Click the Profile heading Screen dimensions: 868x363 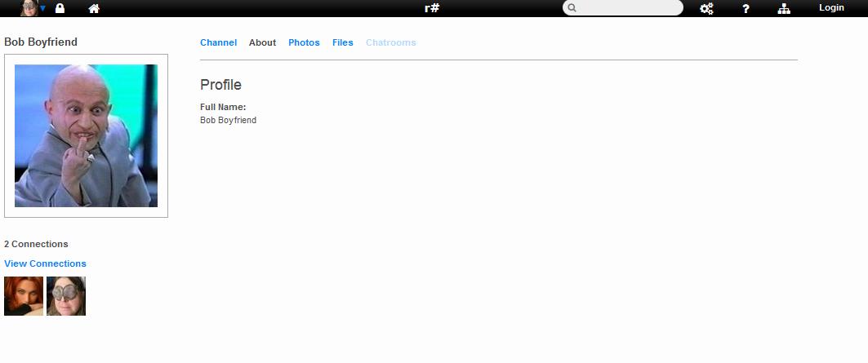tap(220, 85)
